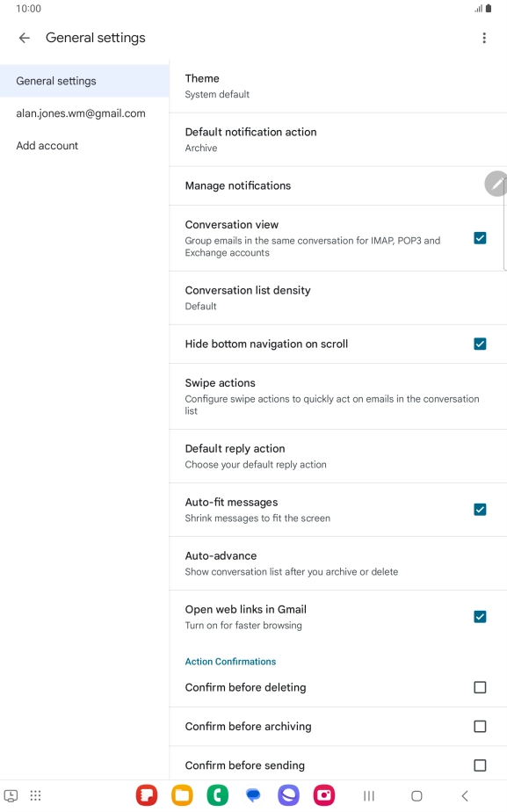This screenshot has height=812, width=507.
Task: Open the apps grid icon in taskbar
Action: pos(35,795)
